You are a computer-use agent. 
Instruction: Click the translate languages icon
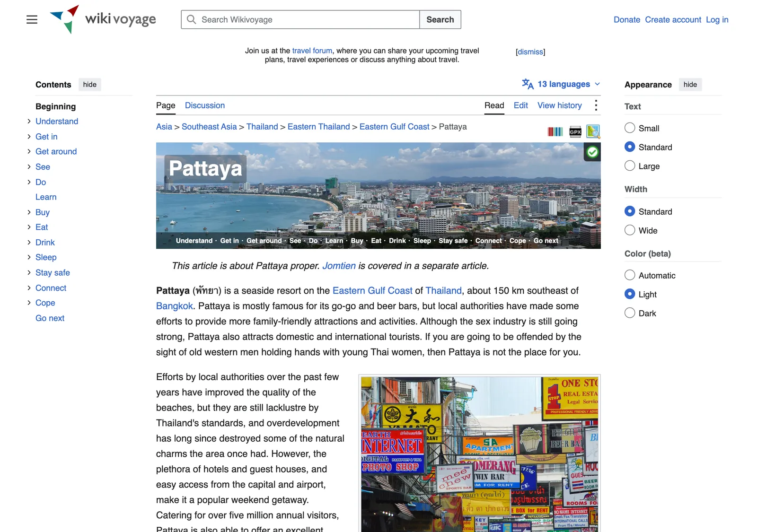coord(528,84)
